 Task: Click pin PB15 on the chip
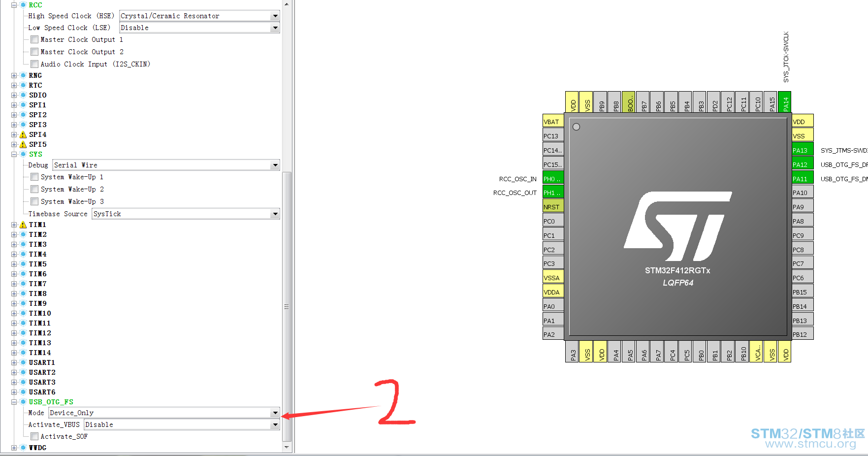click(803, 292)
